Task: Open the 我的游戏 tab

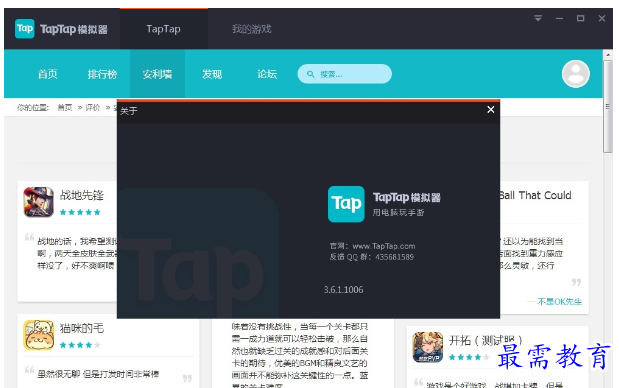Action: pos(252,29)
